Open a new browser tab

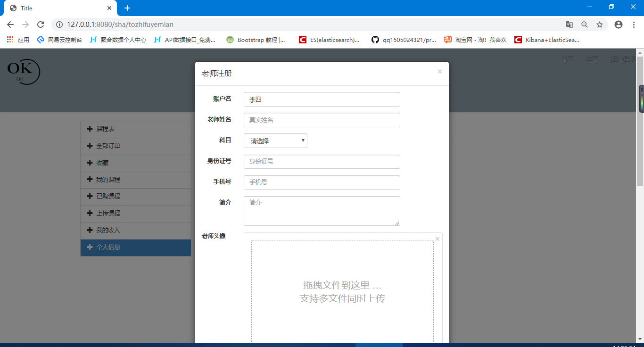click(x=127, y=8)
